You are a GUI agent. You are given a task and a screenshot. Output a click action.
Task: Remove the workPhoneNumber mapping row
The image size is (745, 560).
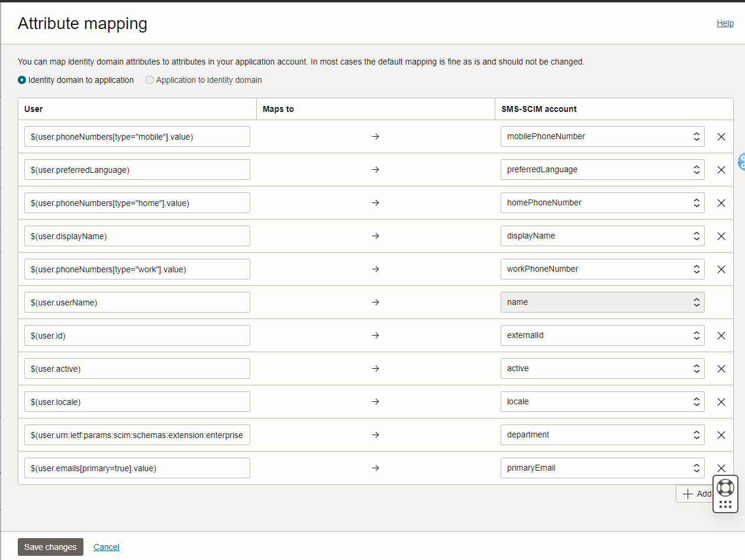[721, 269]
